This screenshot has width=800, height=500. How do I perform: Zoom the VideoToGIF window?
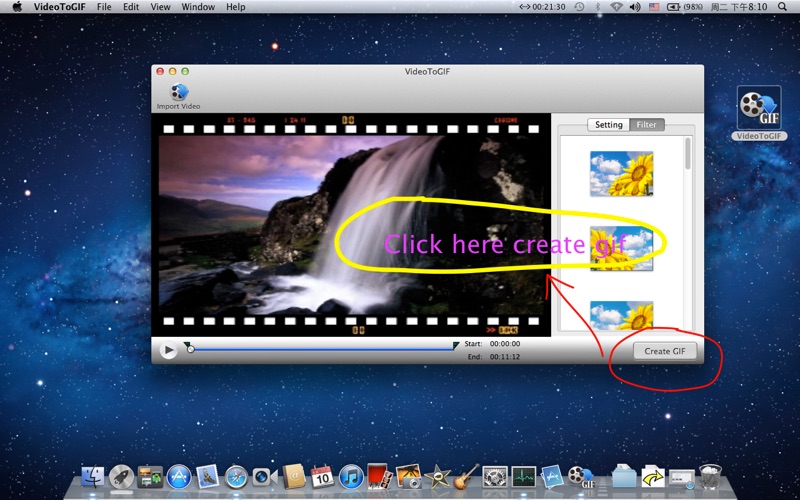tap(185, 71)
